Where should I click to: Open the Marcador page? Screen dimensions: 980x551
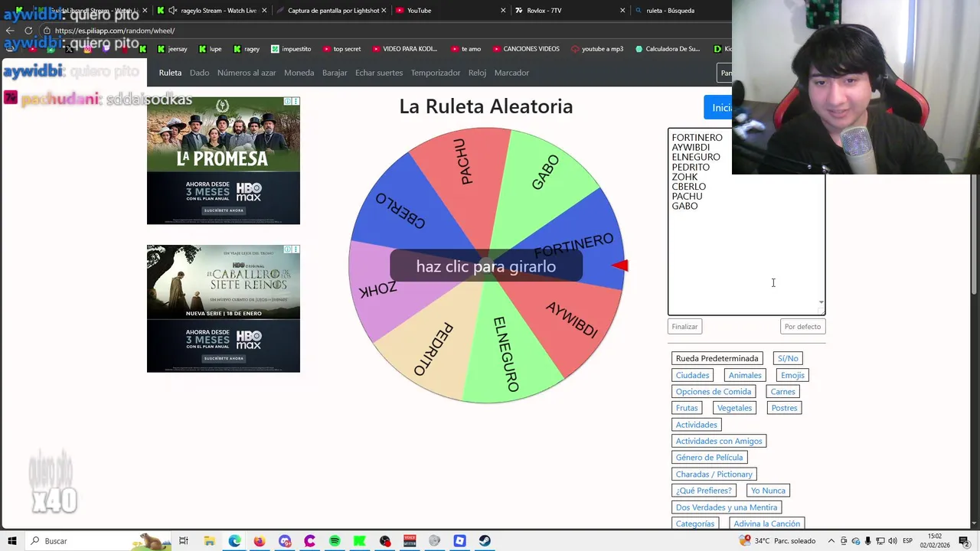pos(511,73)
